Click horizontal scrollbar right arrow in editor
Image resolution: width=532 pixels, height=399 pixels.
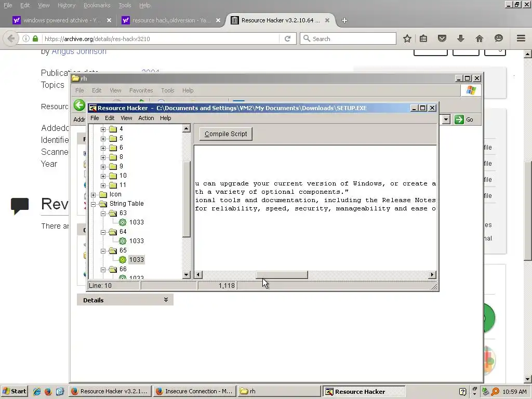coord(432,274)
